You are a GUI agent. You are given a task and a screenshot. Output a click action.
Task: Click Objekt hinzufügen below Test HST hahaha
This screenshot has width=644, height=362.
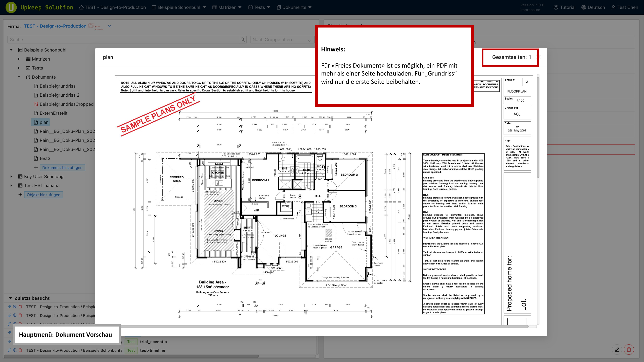pos(43,195)
